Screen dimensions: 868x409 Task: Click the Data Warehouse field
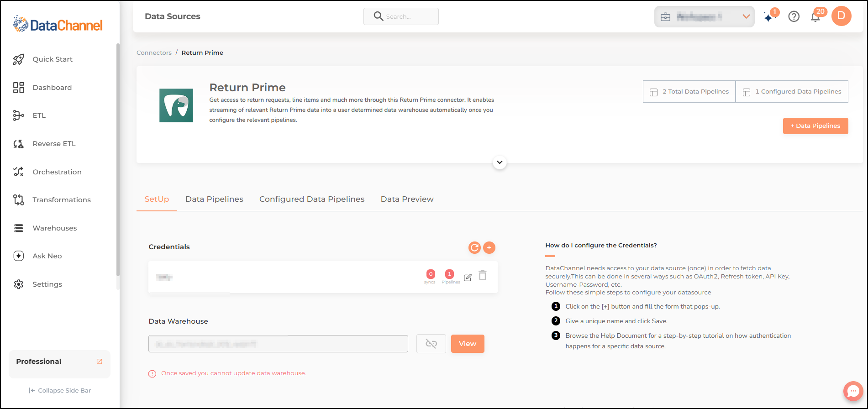pyautogui.click(x=278, y=344)
